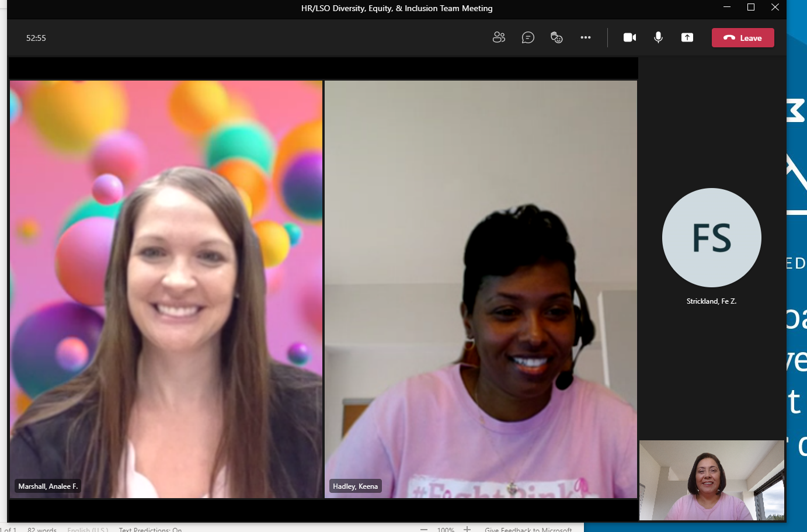The image size is (807, 532).
Task: Click the FS avatar for Fe Strickland
Action: tap(711, 238)
